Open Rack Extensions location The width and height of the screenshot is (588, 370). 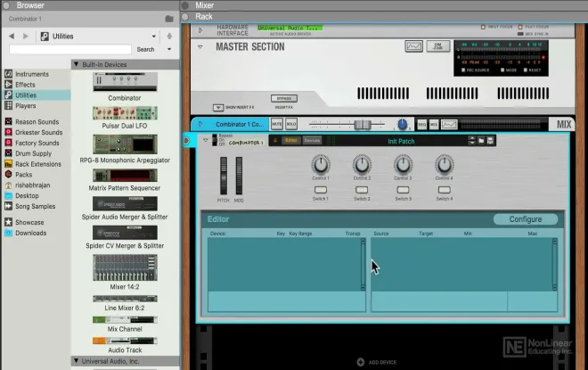pos(38,164)
